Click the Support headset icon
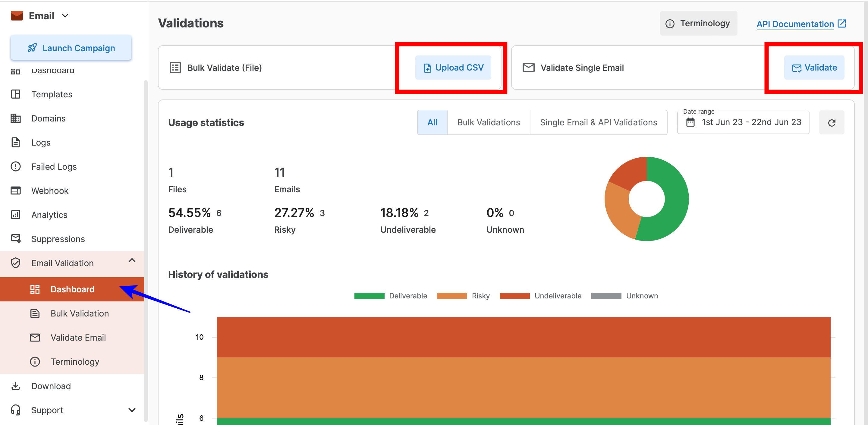 [16, 410]
